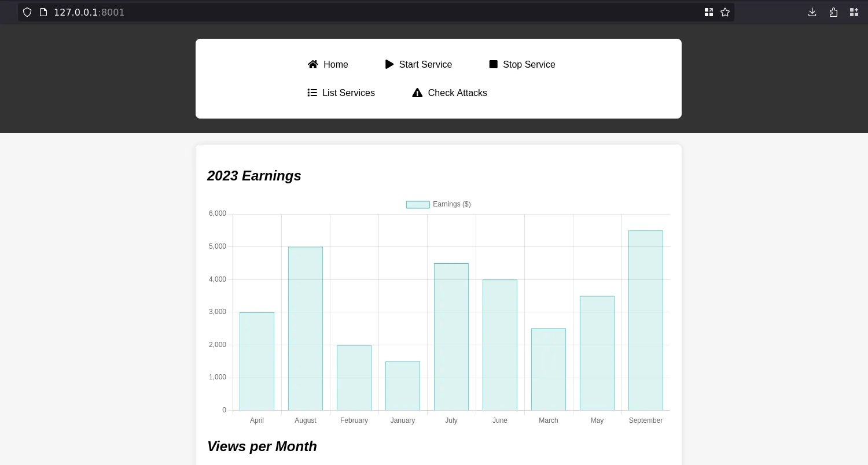Open Check Attacks menu text
Image resolution: width=868 pixels, height=465 pixels.
coord(457,93)
